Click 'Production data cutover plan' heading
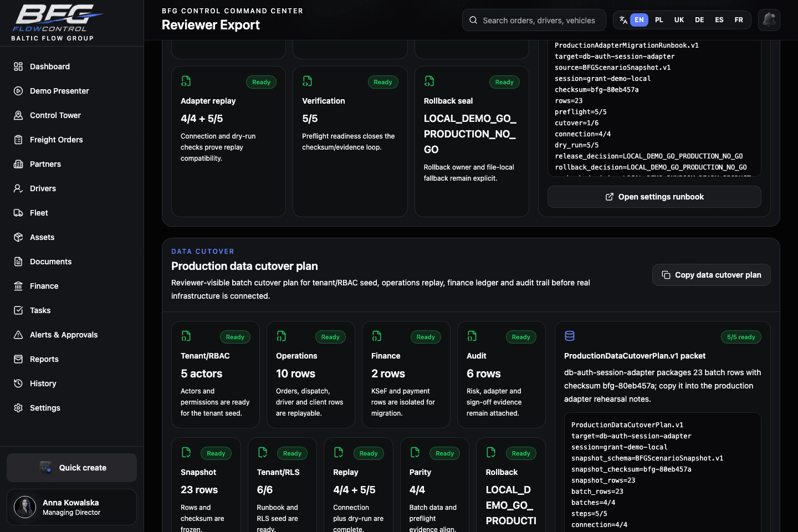Screen dimensions: 798x532 tap(244, 266)
